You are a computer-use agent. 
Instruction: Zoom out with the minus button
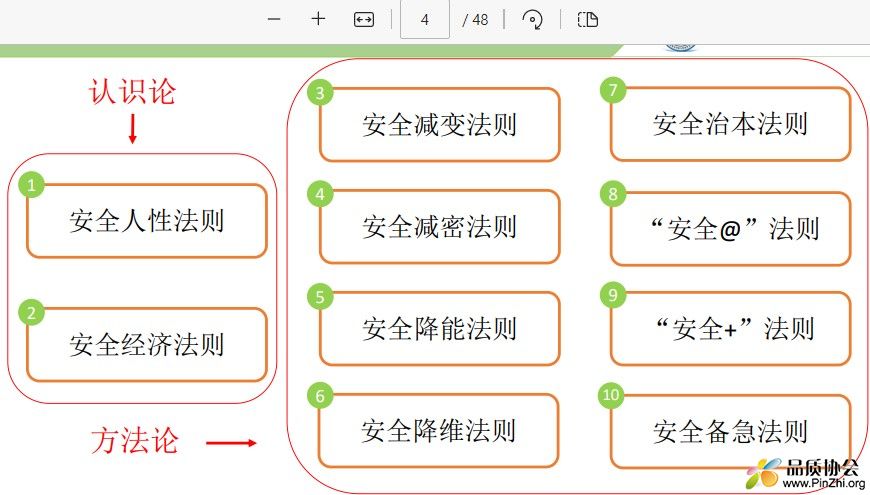tap(274, 19)
